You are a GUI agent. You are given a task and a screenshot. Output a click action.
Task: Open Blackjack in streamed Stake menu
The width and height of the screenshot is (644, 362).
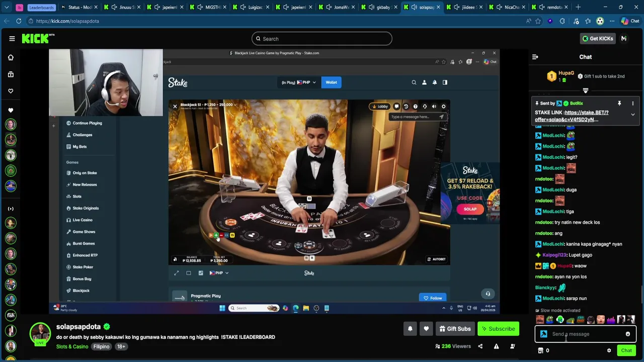coord(80,291)
